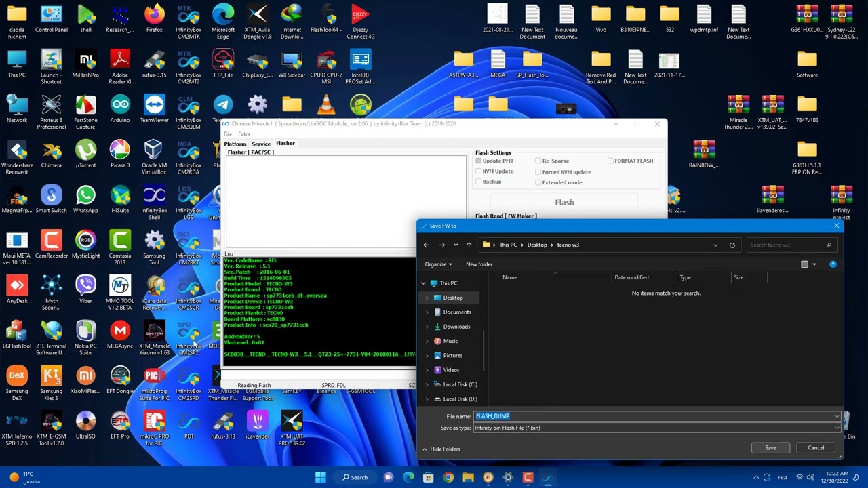
Task: Sort files by the Date modified column
Action: point(631,277)
